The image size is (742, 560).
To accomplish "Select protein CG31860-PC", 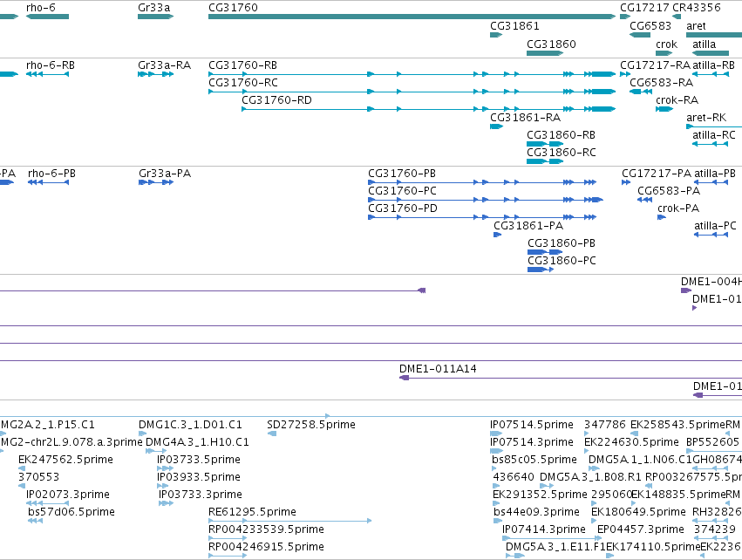I will [x=562, y=262].
